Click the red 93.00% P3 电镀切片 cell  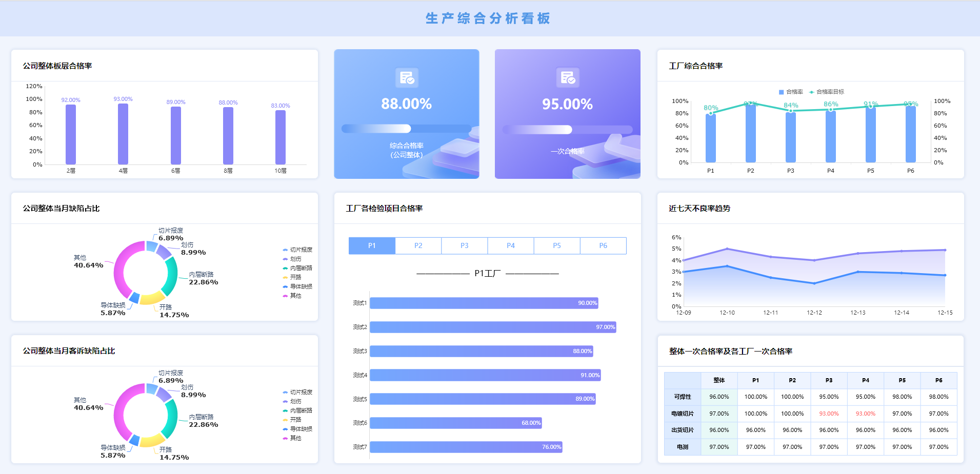(829, 414)
